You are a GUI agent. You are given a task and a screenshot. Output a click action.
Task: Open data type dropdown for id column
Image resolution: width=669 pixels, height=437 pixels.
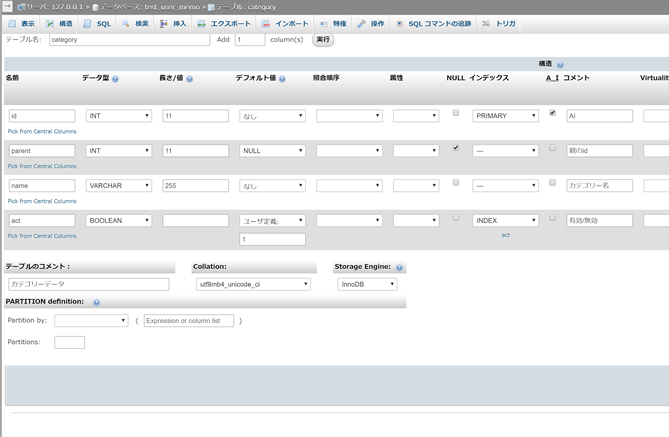tap(119, 116)
